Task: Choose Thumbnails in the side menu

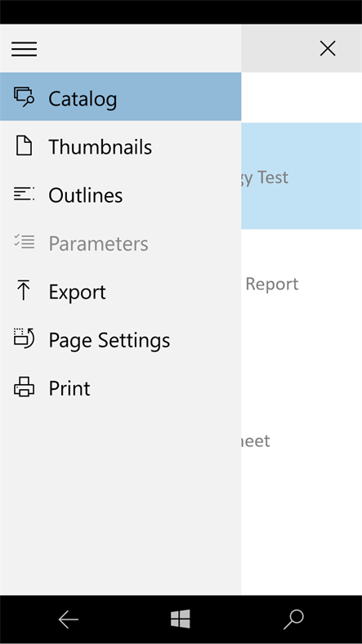Action: coord(120,145)
